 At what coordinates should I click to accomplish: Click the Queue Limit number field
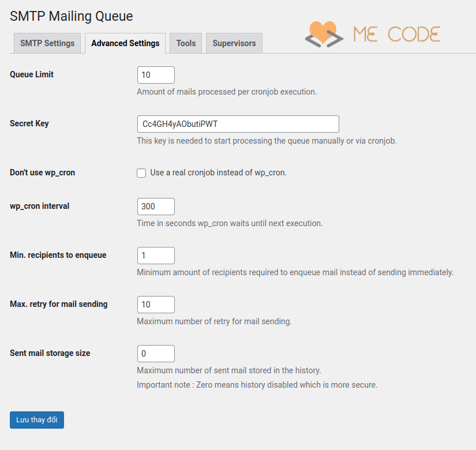(156, 75)
